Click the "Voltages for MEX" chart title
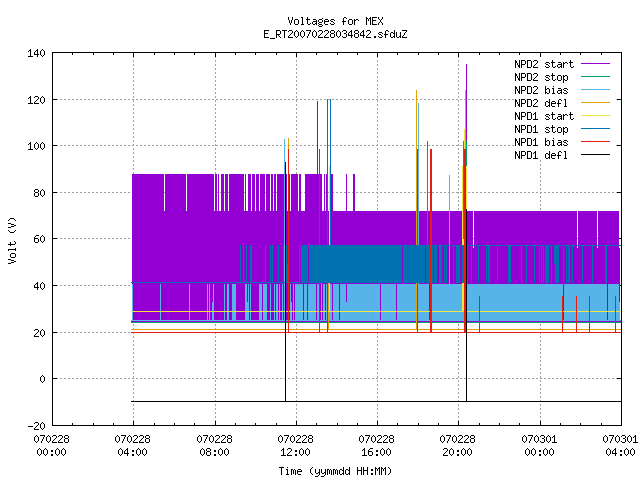 point(335,21)
